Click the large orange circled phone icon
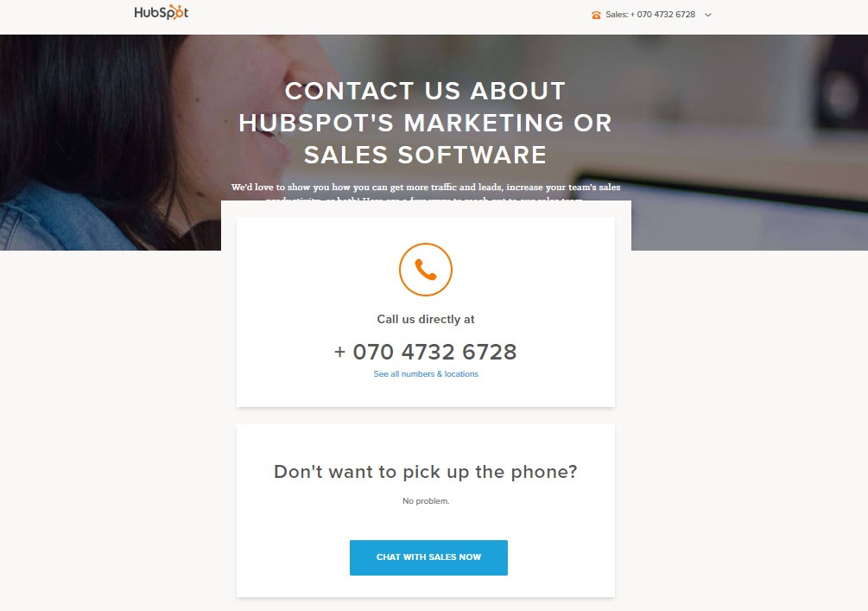868x611 pixels. tap(426, 270)
